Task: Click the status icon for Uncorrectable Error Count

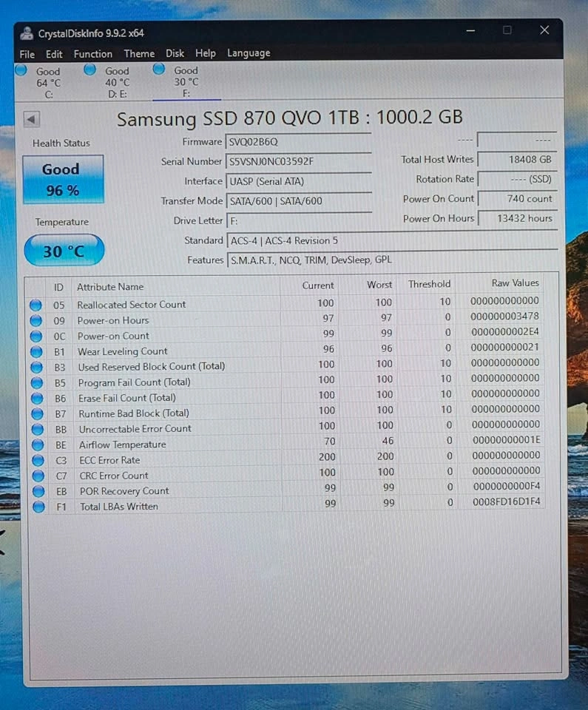Action: pyautogui.click(x=38, y=429)
